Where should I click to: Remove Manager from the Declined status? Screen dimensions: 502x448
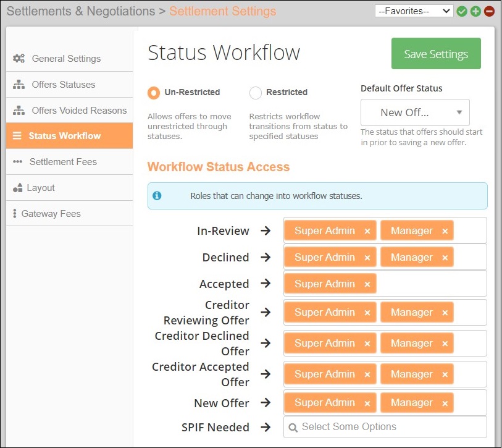tap(445, 257)
